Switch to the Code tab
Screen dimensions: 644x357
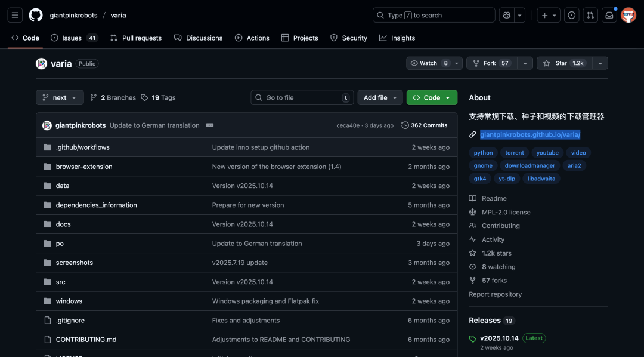26,38
